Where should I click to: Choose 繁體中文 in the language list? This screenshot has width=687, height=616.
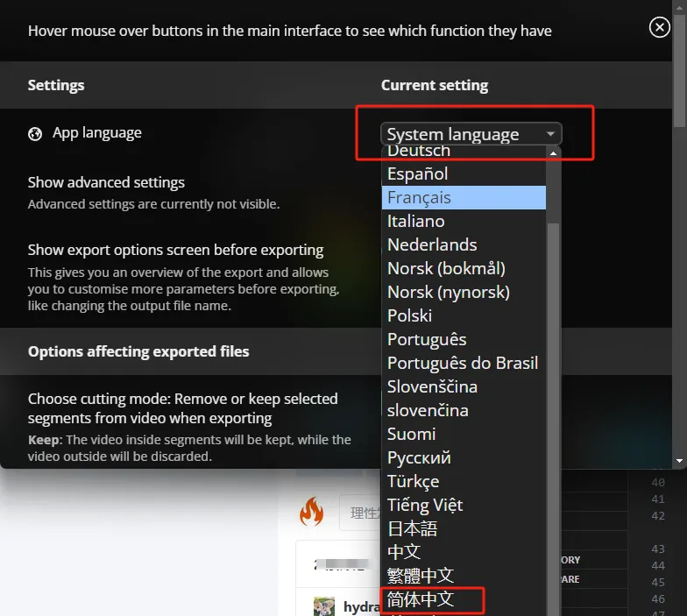(x=464, y=576)
